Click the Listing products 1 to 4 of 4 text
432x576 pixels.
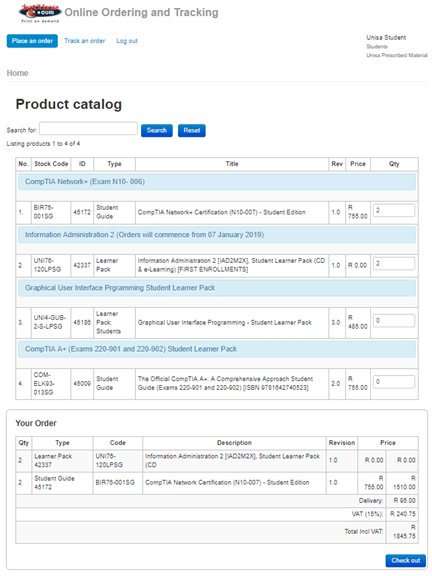tap(43, 144)
